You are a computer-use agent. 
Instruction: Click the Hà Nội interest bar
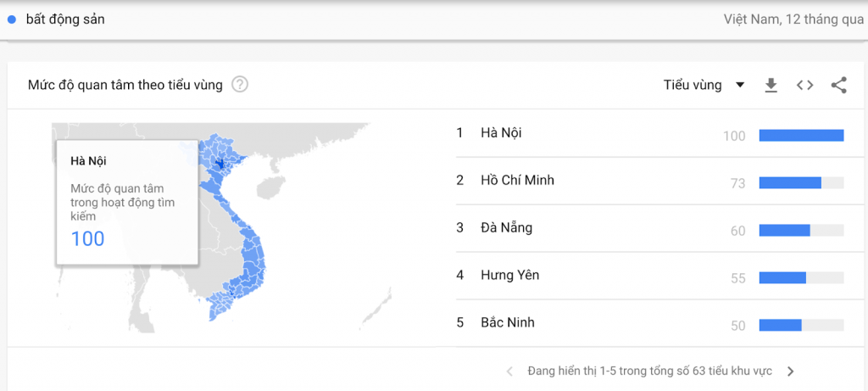click(x=801, y=135)
